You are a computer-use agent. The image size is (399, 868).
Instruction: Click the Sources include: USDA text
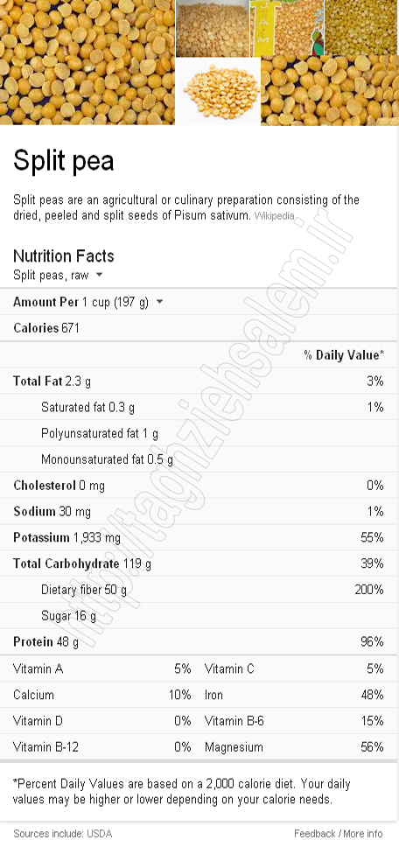(62, 834)
